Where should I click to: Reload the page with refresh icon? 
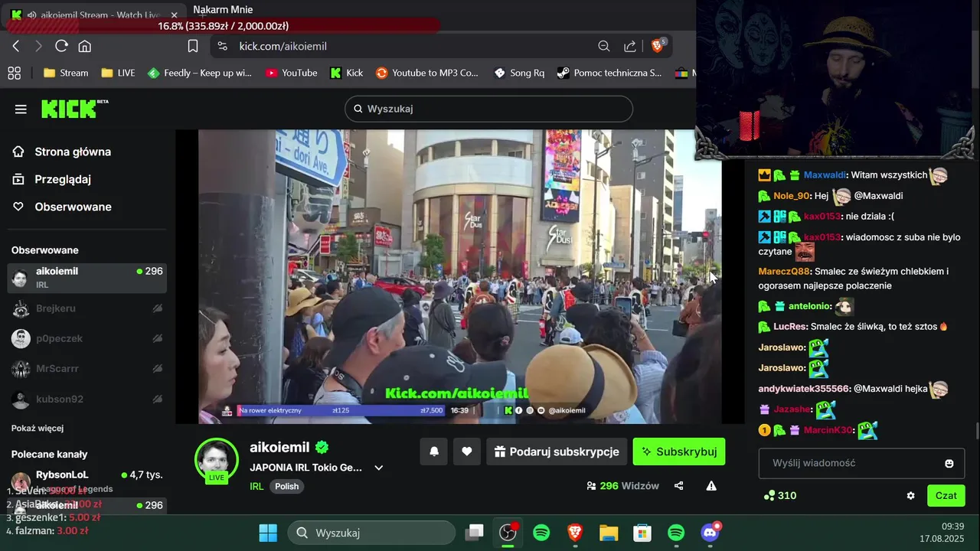click(x=62, y=46)
